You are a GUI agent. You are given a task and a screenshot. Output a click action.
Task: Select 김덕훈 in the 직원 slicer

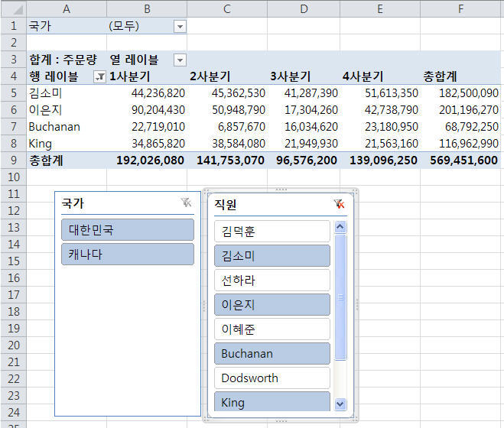(x=272, y=231)
